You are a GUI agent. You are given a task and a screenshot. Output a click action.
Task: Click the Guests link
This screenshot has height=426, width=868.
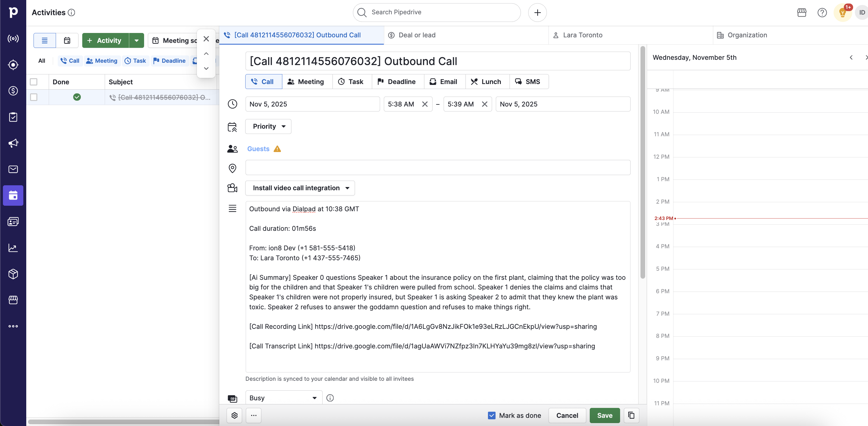click(258, 149)
